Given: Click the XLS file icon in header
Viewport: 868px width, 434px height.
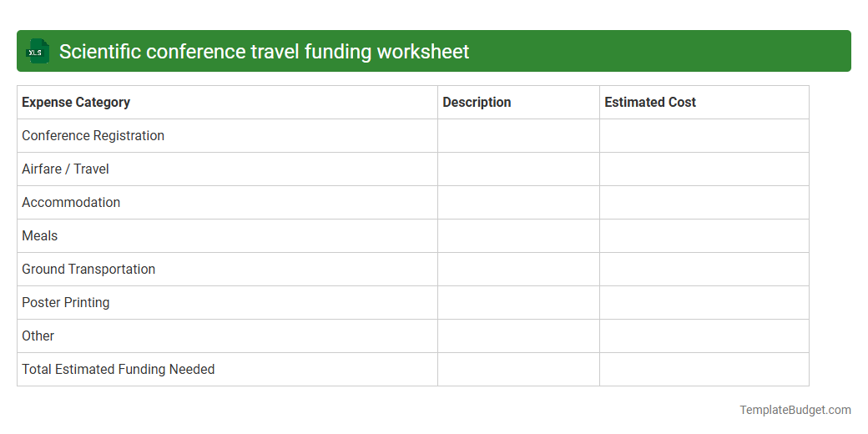Looking at the screenshot, I should pyautogui.click(x=37, y=51).
